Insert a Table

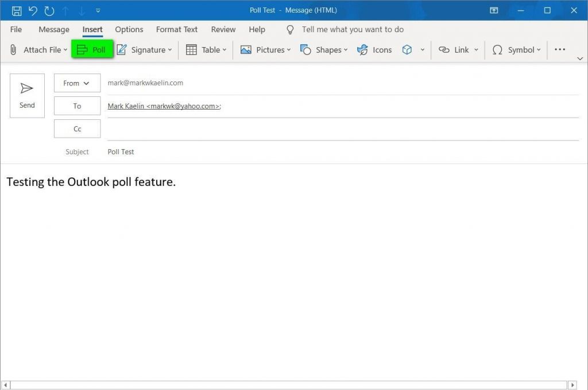click(x=205, y=49)
